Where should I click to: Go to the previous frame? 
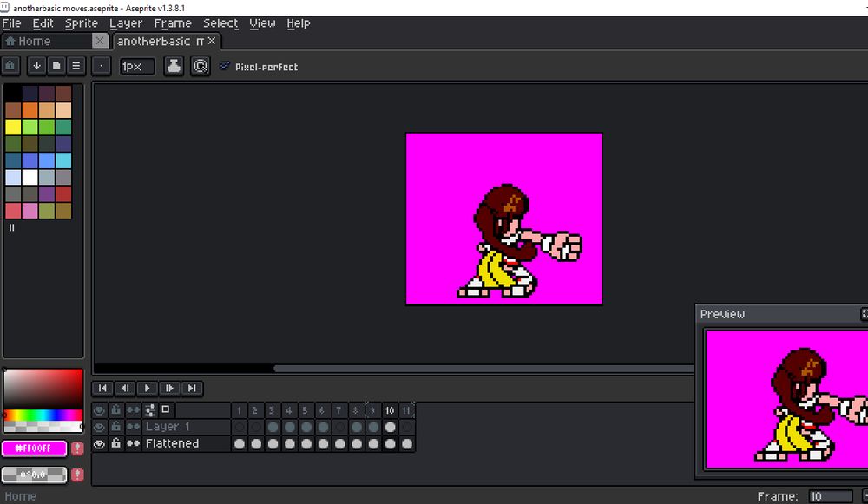pyautogui.click(x=125, y=389)
